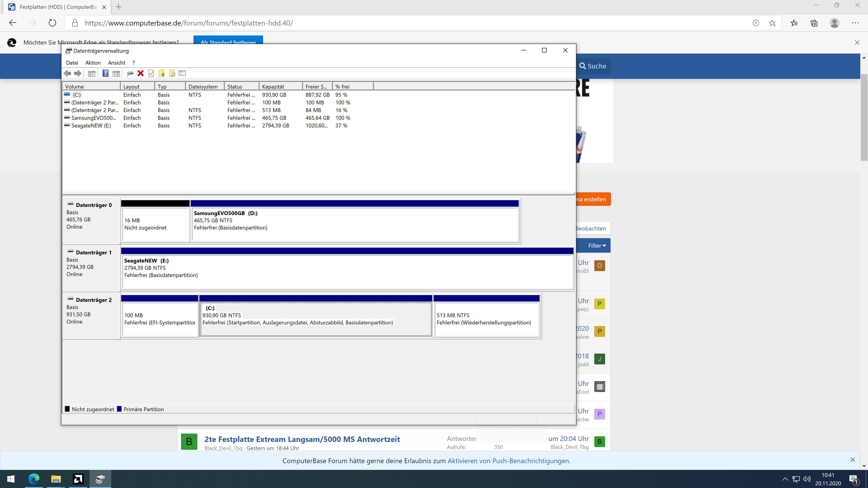The image size is (868, 488).
Task: Click the show/hide console tree icon
Action: (x=92, y=73)
